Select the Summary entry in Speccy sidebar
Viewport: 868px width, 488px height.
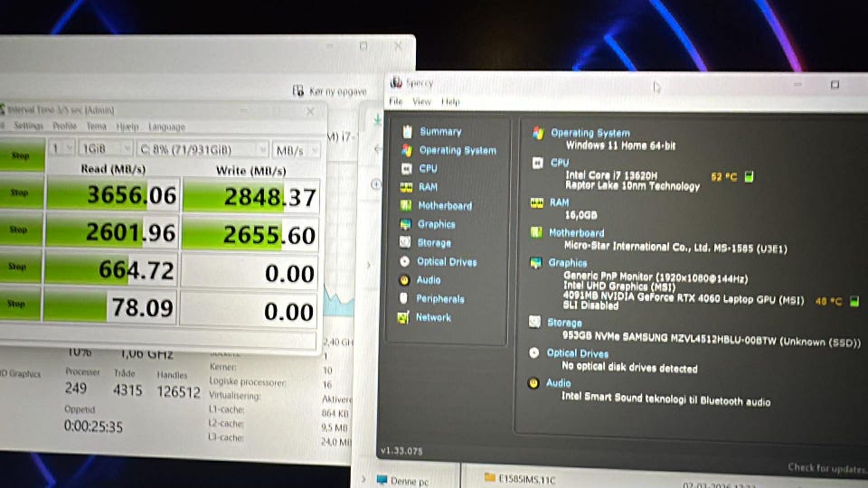tap(440, 132)
